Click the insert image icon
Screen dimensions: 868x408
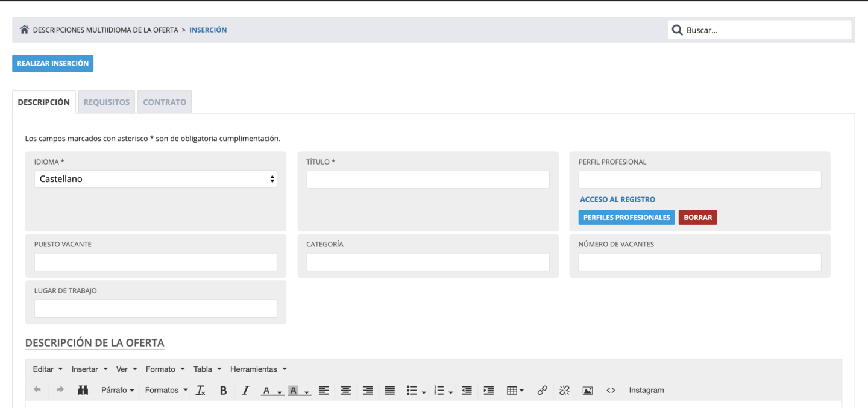click(x=588, y=391)
